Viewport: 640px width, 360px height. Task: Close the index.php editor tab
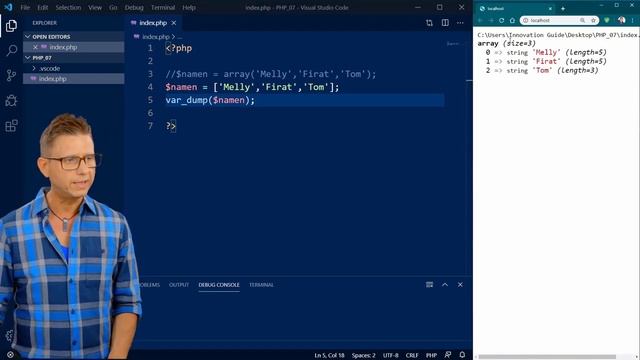[x=174, y=23]
